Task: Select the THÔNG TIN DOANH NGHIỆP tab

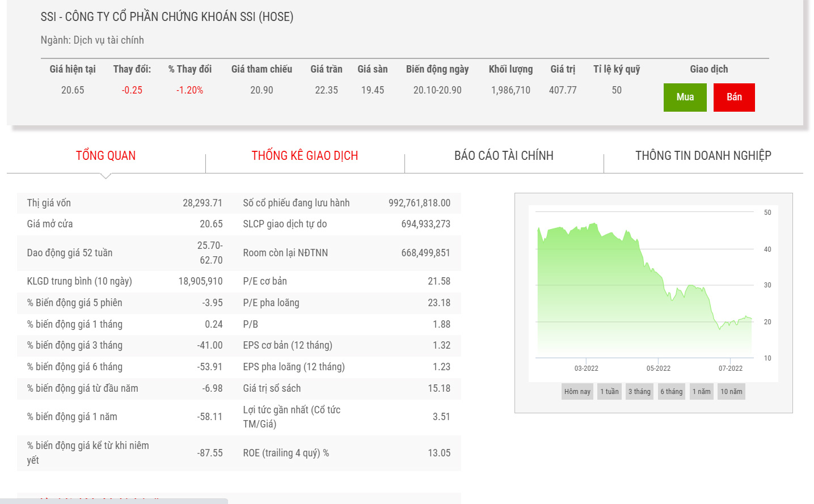Action: pos(703,156)
